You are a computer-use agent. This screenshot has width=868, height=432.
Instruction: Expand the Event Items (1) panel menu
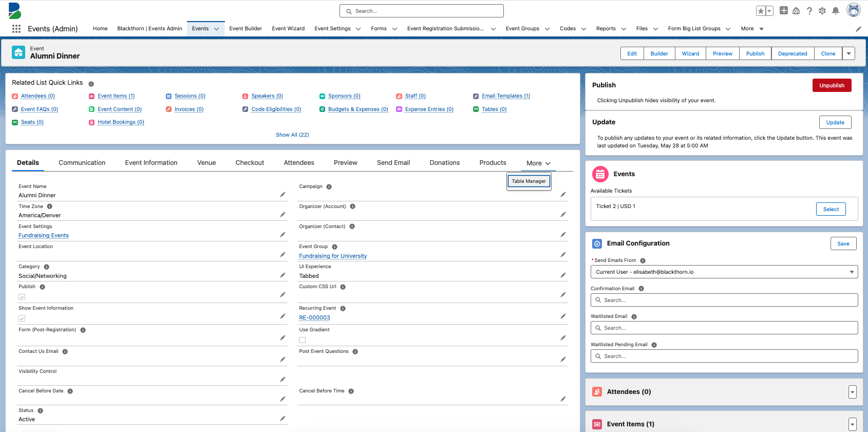pyautogui.click(x=853, y=424)
